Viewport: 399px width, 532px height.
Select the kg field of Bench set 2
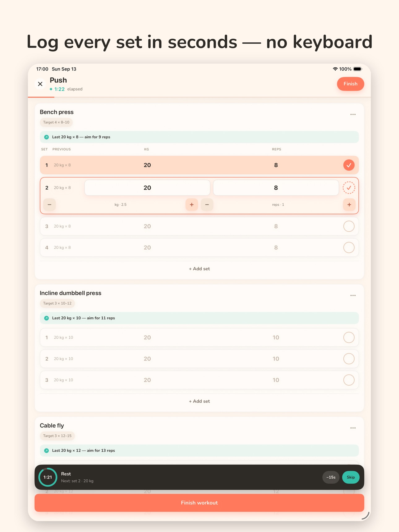pyautogui.click(x=147, y=188)
